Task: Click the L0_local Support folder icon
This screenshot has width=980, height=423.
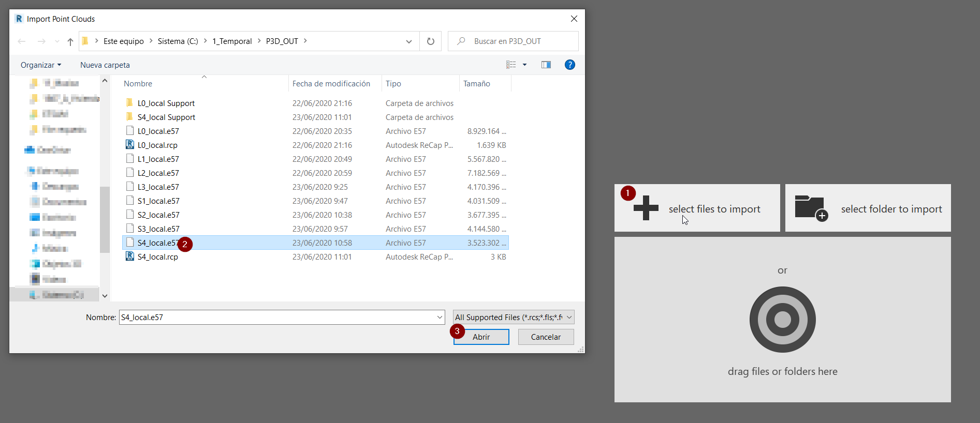Action: point(129,102)
